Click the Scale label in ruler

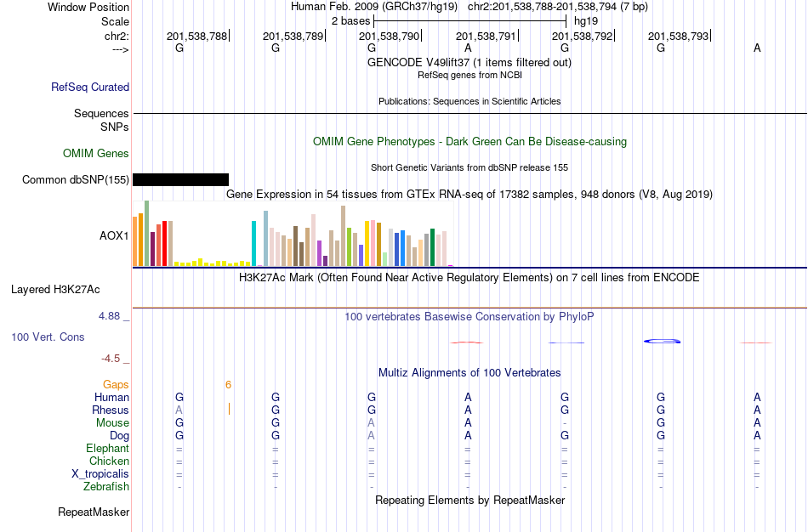[x=115, y=21]
